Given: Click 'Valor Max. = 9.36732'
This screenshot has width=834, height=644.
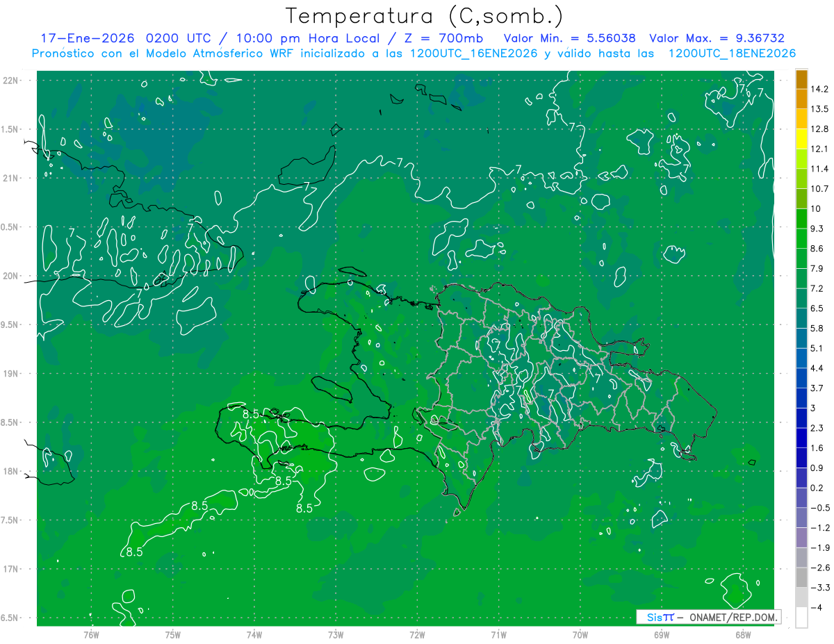Looking at the screenshot, I should 716,38.
